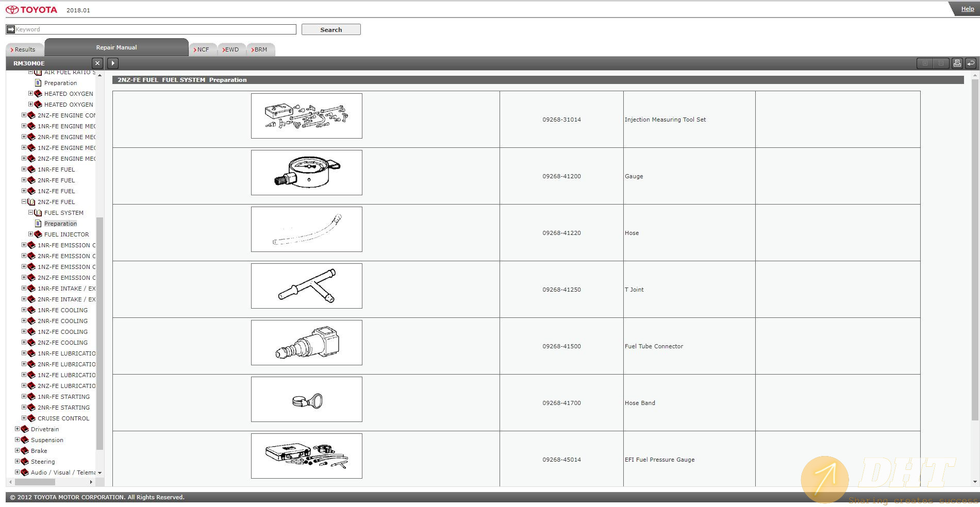The width and height of the screenshot is (980, 507).
Task: Expand the Drivetrain tree node
Action: pyautogui.click(x=17, y=429)
